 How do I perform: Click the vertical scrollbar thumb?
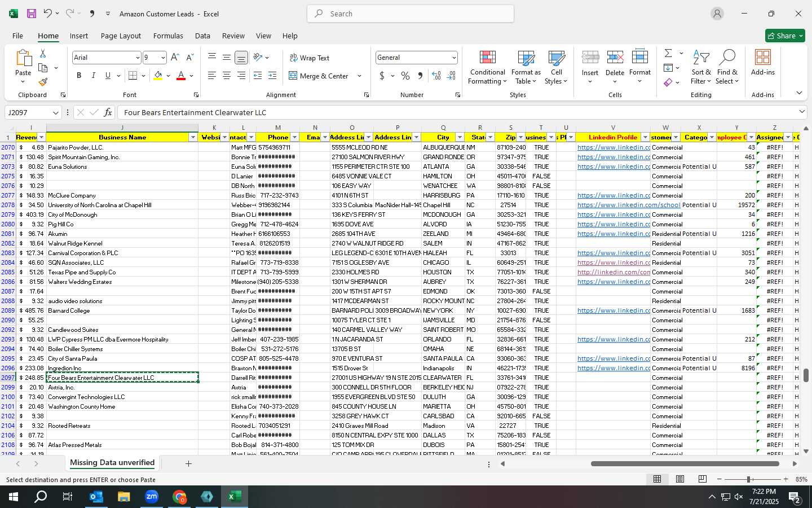click(806, 375)
